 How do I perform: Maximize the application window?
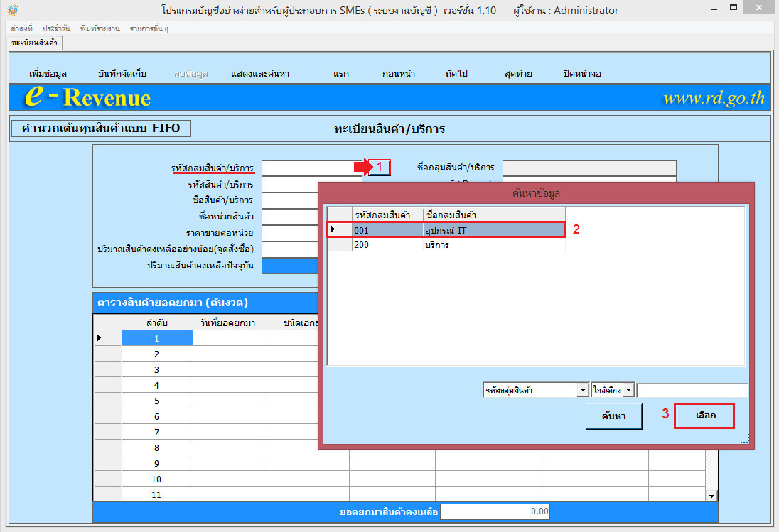pos(734,7)
